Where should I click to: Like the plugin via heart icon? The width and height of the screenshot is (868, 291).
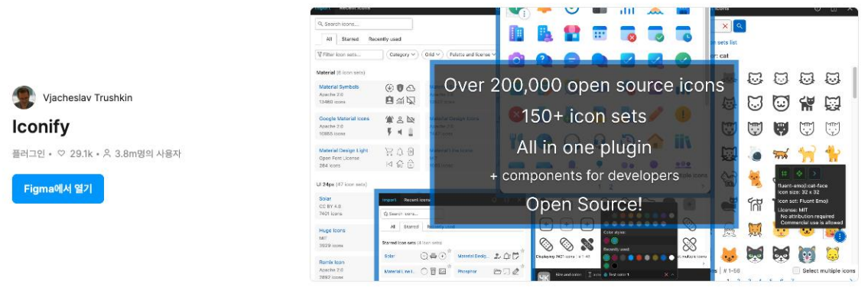pyautogui.click(x=61, y=153)
